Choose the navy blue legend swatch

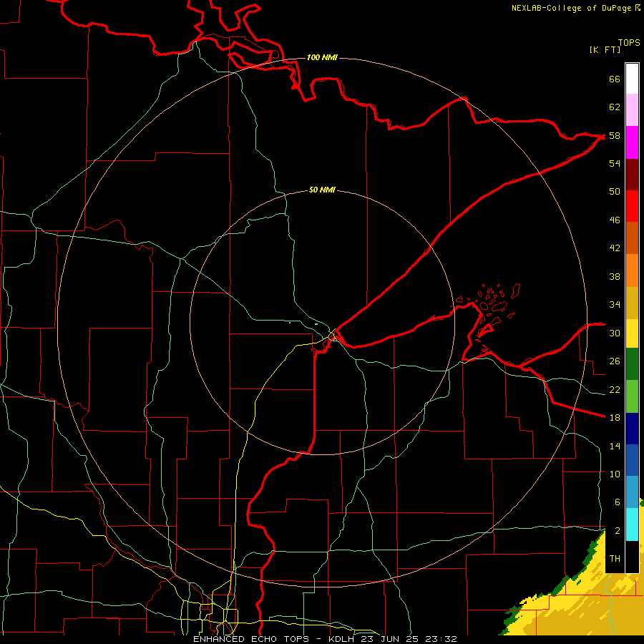coord(632,429)
